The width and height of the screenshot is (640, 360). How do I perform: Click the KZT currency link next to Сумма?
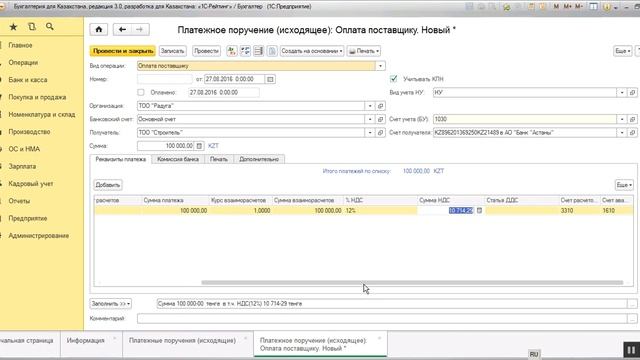coord(213,146)
